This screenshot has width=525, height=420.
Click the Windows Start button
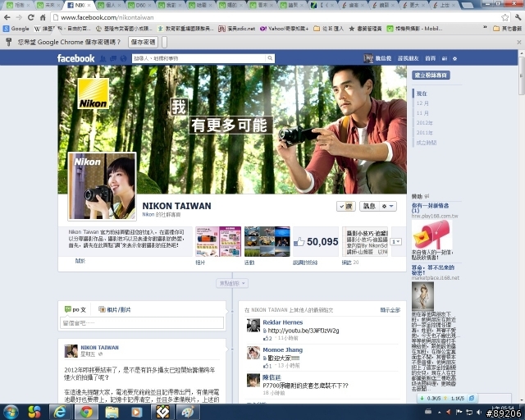tap(11, 412)
